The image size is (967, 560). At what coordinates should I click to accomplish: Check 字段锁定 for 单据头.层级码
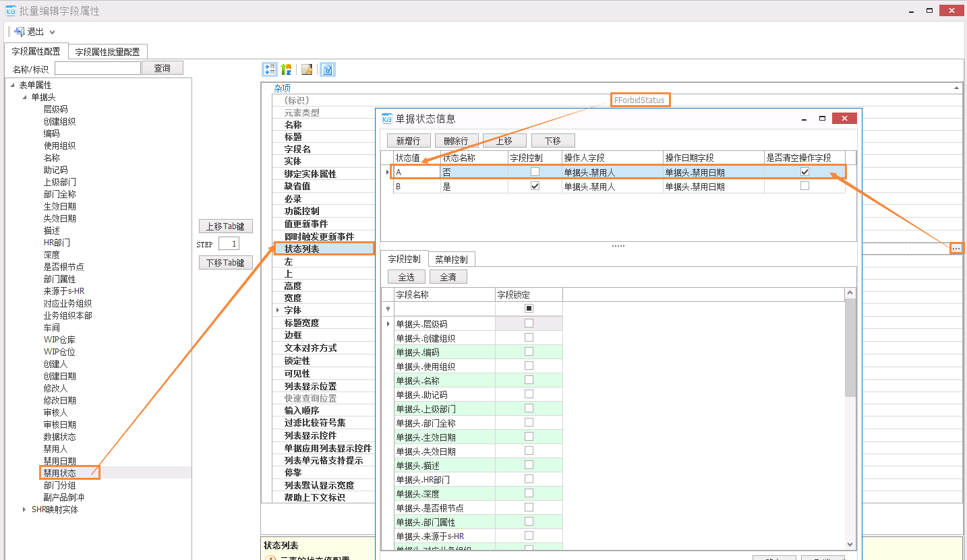pyautogui.click(x=529, y=323)
